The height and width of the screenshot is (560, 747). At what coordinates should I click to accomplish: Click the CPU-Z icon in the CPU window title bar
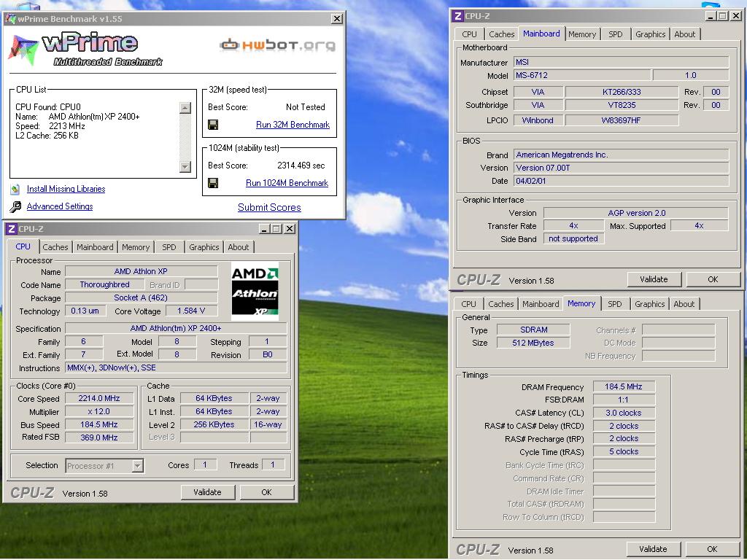point(12,229)
